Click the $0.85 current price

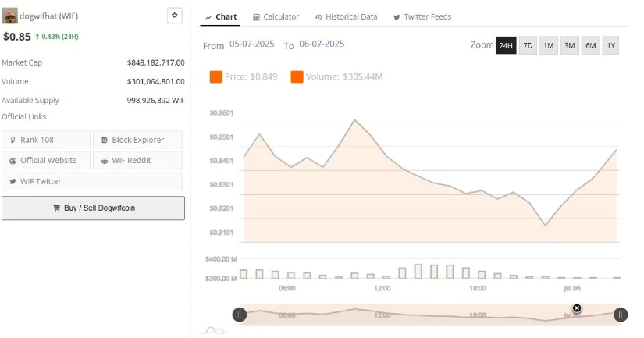coord(17,37)
